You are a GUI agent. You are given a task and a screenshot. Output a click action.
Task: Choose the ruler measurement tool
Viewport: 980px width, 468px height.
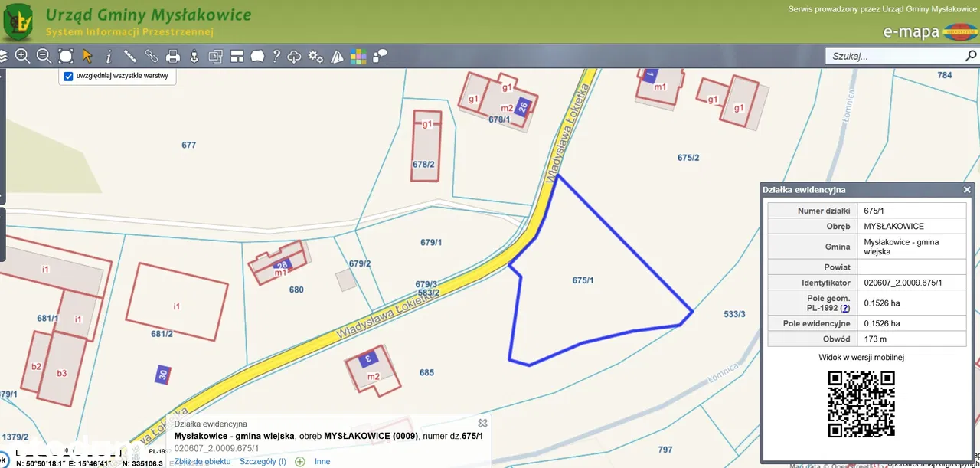pyautogui.click(x=130, y=56)
